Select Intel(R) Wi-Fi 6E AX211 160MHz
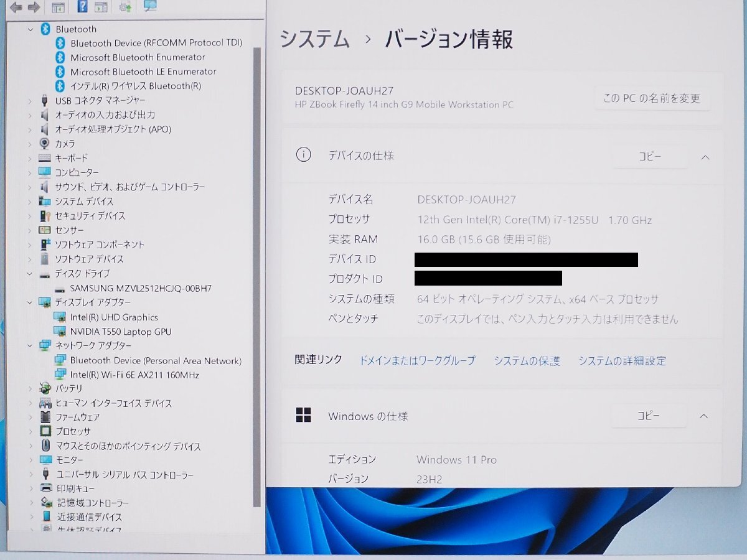The width and height of the screenshot is (747, 560). (134, 375)
